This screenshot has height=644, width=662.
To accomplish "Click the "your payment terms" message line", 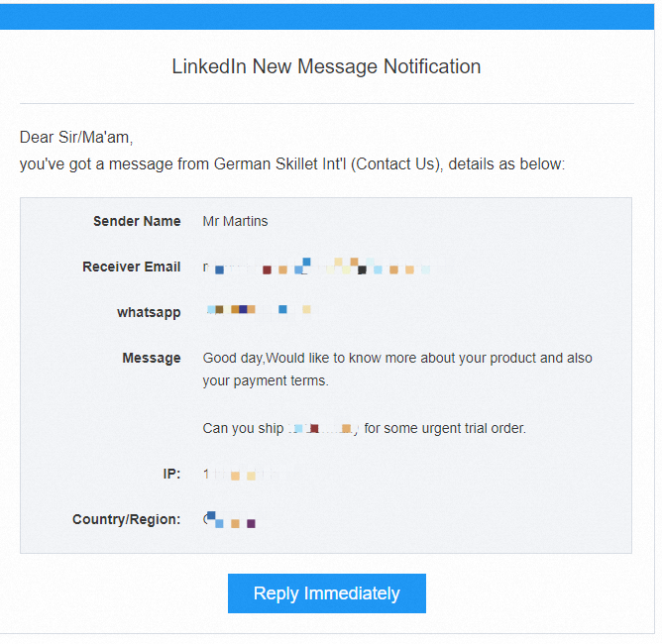I will coord(266,380).
